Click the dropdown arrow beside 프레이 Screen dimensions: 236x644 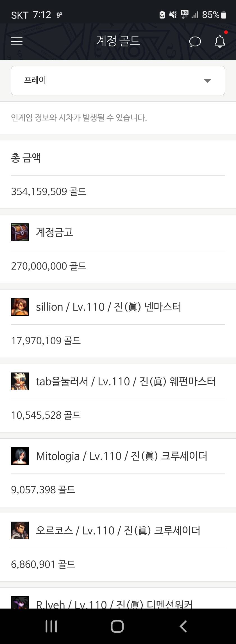point(207,81)
